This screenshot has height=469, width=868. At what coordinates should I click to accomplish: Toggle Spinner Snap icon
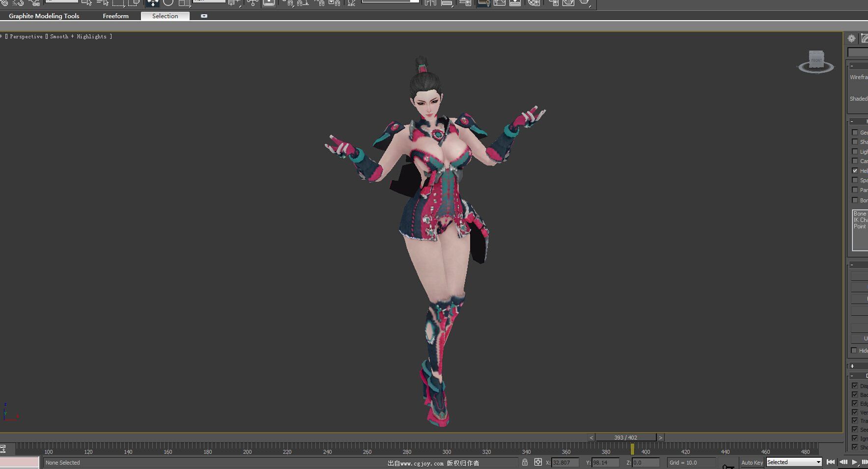point(335,2)
